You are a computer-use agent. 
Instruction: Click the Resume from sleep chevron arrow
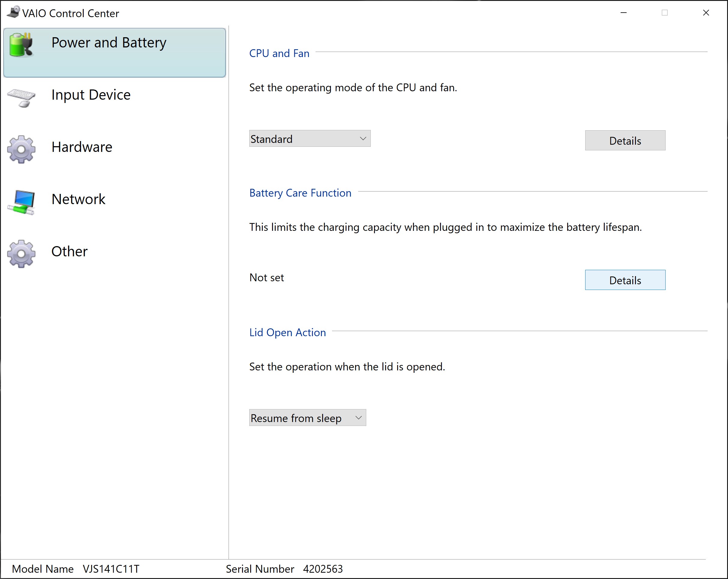pos(358,418)
